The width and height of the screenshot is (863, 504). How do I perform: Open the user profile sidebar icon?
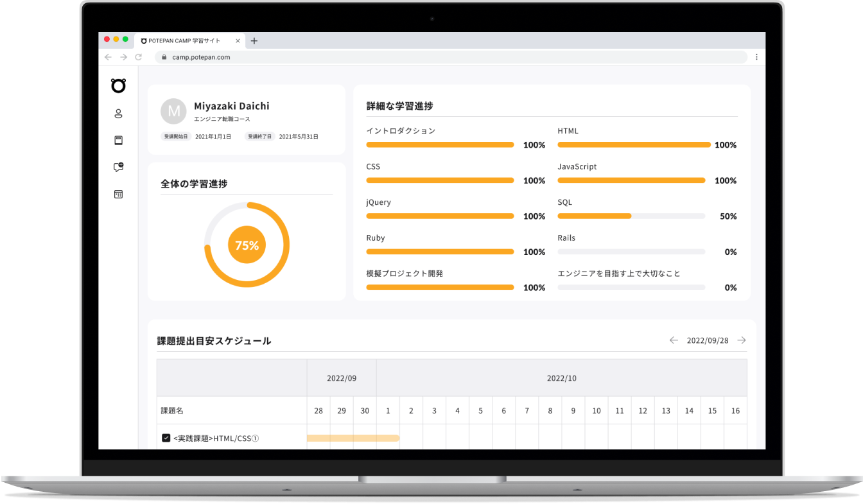pos(118,114)
